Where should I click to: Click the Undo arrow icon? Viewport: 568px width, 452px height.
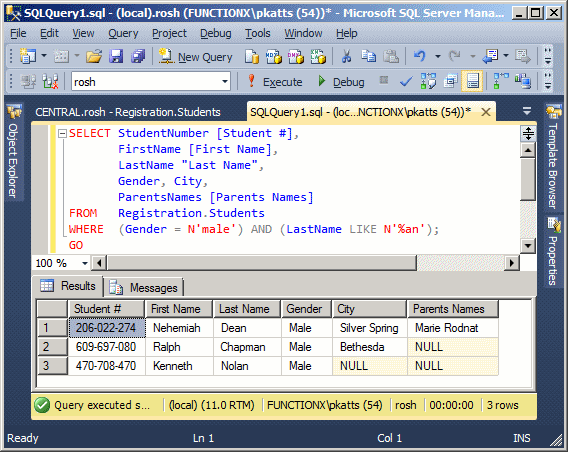point(420,56)
